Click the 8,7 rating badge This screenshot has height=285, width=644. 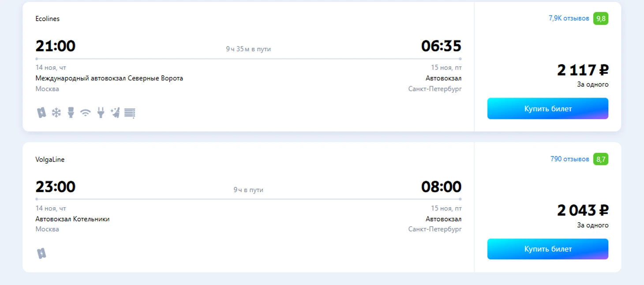tap(600, 159)
